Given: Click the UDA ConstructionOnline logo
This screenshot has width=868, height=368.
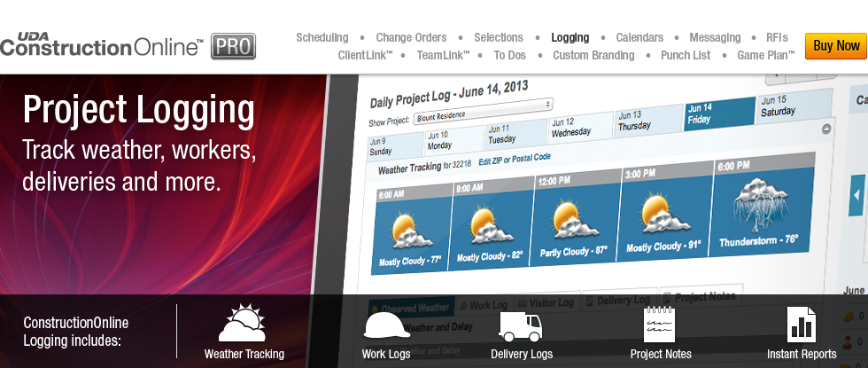Looking at the screenshot, I should pyautogui.click(x=102, y=45).
